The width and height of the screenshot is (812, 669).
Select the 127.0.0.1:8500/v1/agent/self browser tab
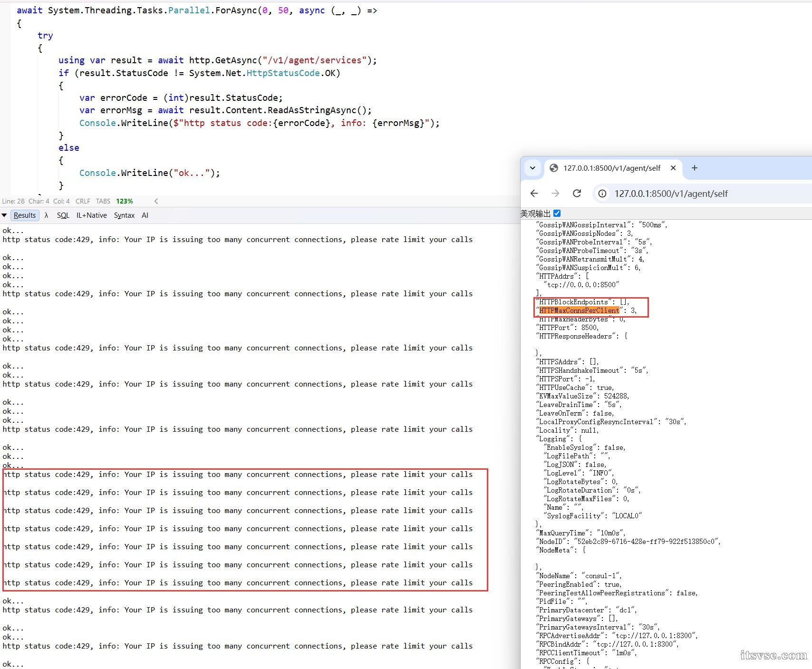612,168
